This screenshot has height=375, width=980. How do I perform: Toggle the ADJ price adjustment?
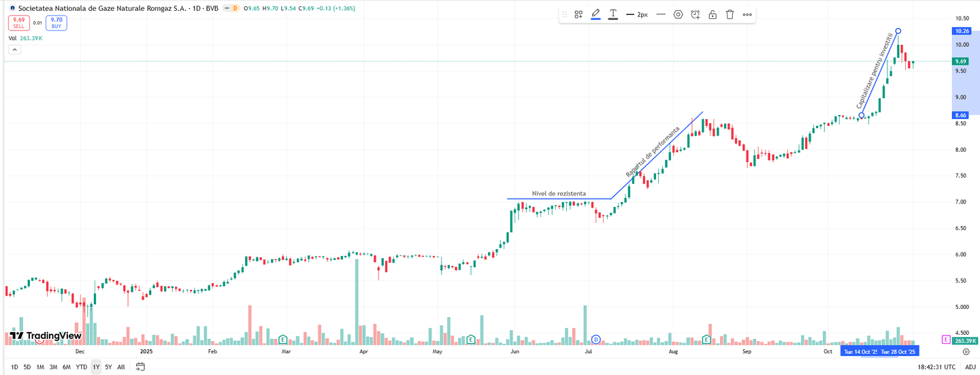tap(970, 367)
